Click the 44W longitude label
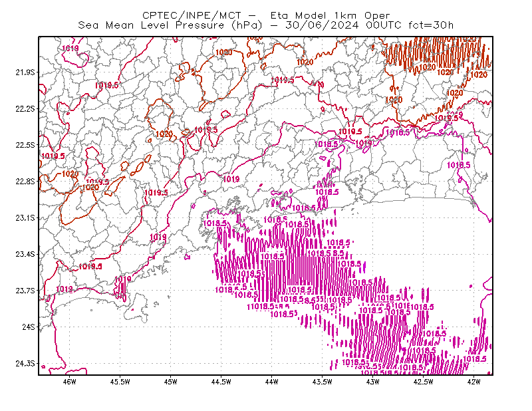Viewport: 532px width, 411px height. [x=272, y=382]
